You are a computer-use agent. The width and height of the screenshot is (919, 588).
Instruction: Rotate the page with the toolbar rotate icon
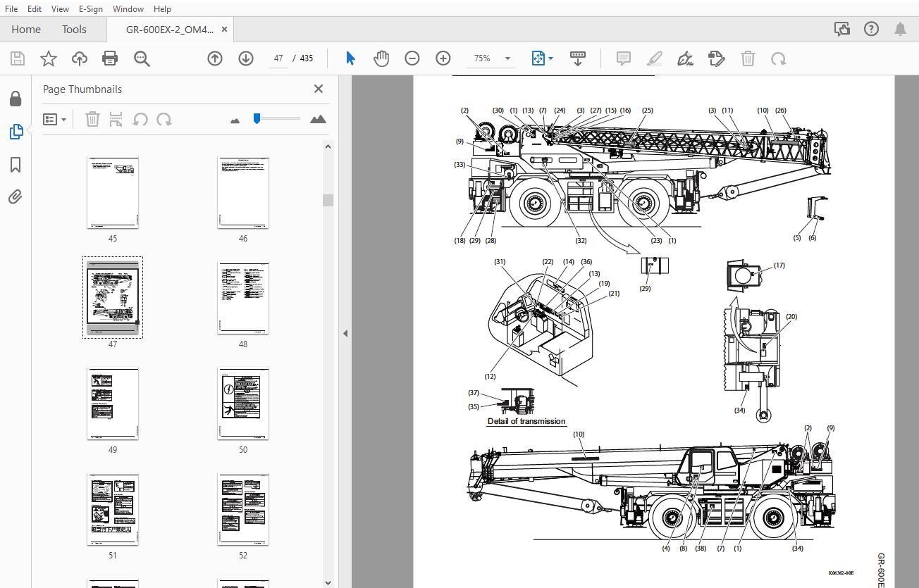click(x=778, y=58)
